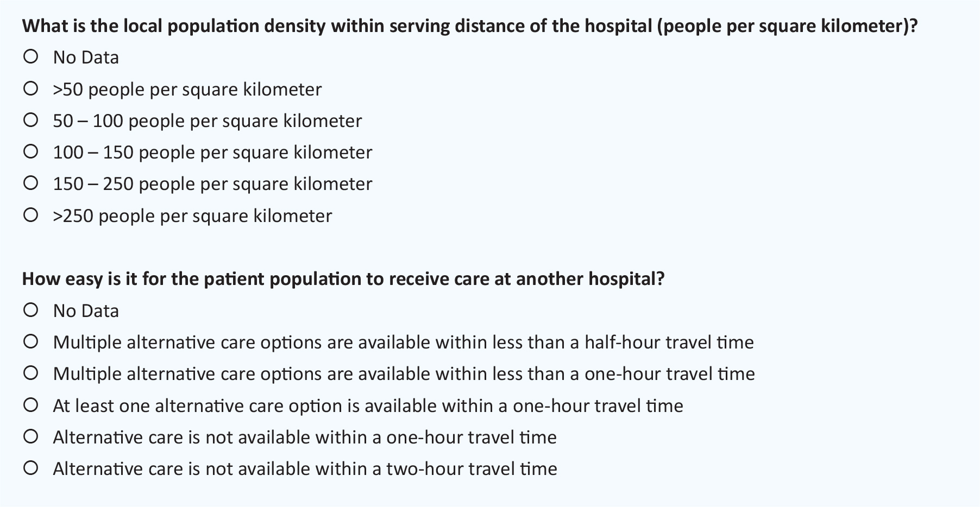Choose not available within two-hour travel time

tap(31, 468)
